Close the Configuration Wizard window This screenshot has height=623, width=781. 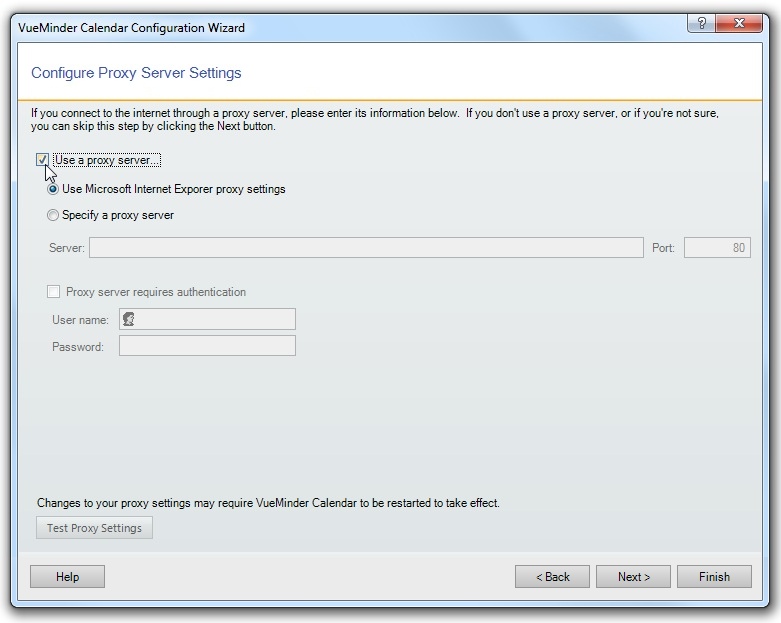(x=739, y=23)
